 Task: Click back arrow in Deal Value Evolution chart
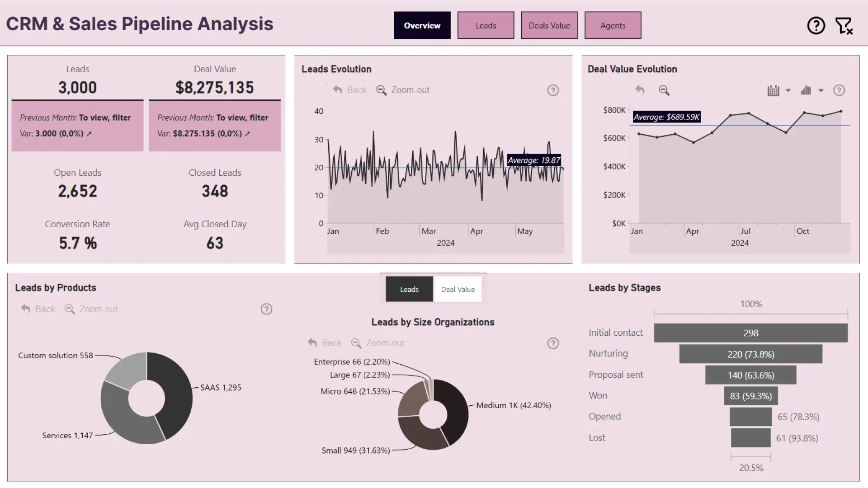point(640,90)
